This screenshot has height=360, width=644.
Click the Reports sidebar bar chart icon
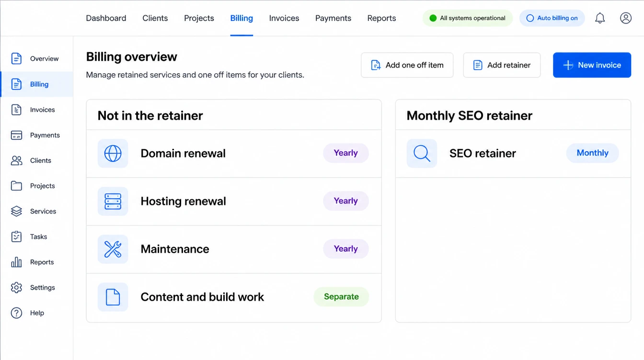coord(16,262)
